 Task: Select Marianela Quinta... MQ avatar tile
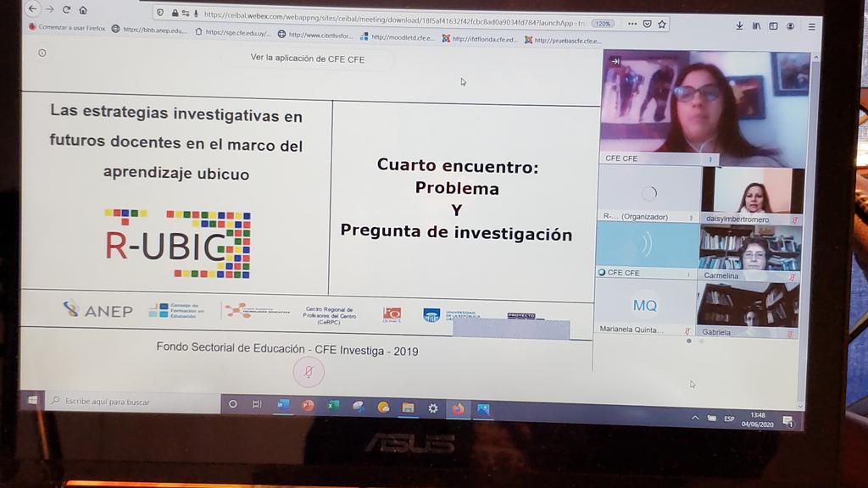click(x=645, y=306)
